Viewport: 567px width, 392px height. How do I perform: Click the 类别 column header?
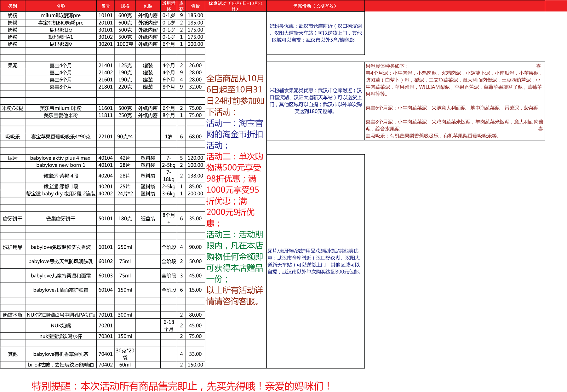pyautogui.click(x=13, y=6)
